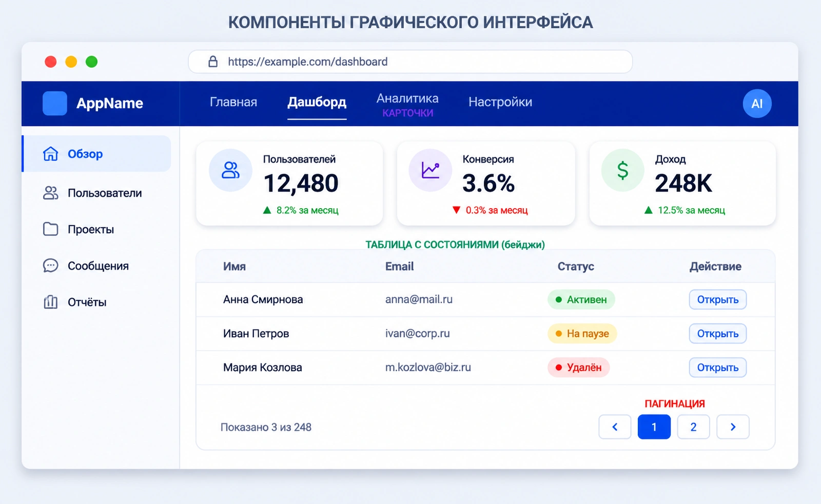Click Открыть for Иван Петров
This screenshot has width=821, height=504.
(717, 334)
